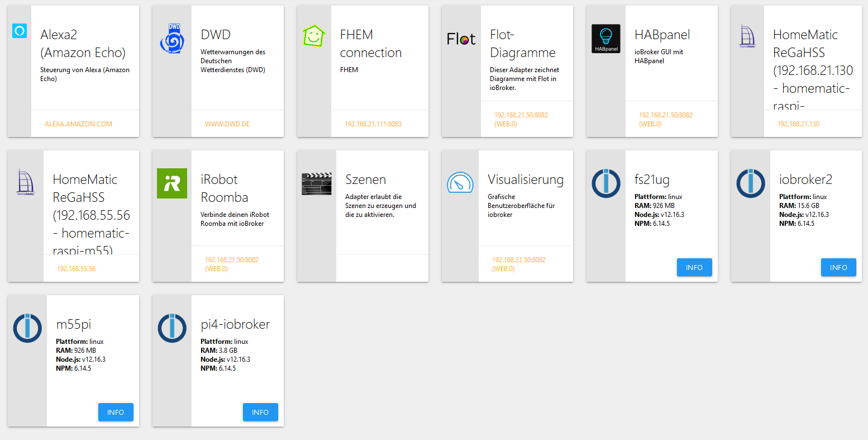This screenshot has width=868, height=440.
Task: Select the "Alexa2 (Amazon Echo)" title
Action: [x=83, y=44]
